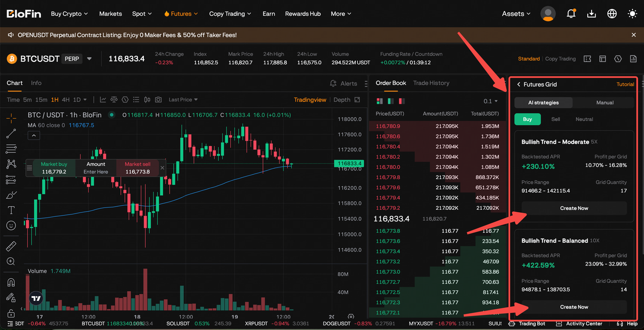This screenshot has height=330, width=644.
Task: Open Rewards Hub
Action: coord(303,14)
